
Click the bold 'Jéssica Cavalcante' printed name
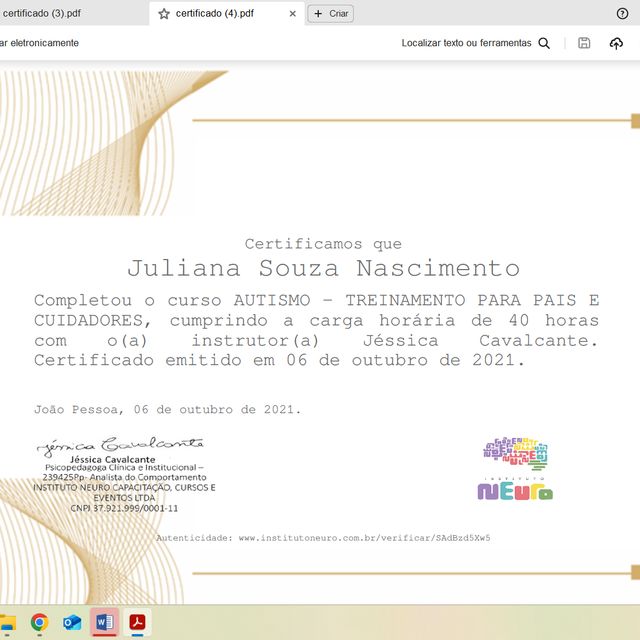[112, 460]
